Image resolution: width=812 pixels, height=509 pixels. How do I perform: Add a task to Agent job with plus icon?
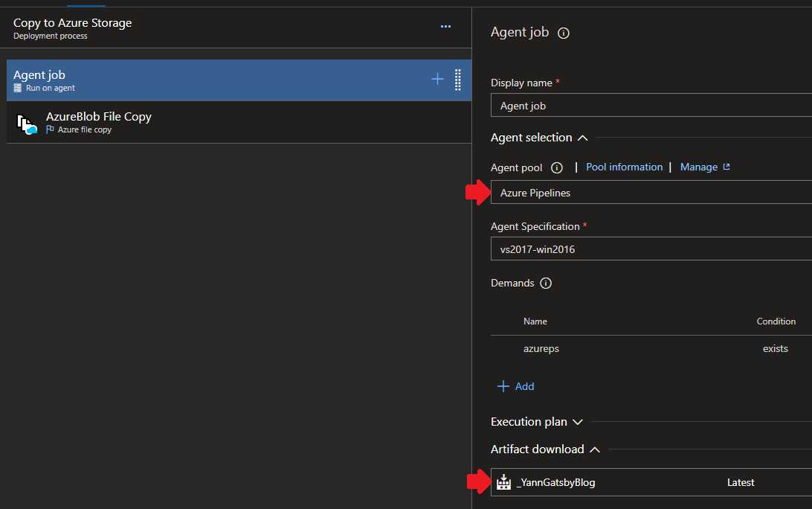(437, 79)
